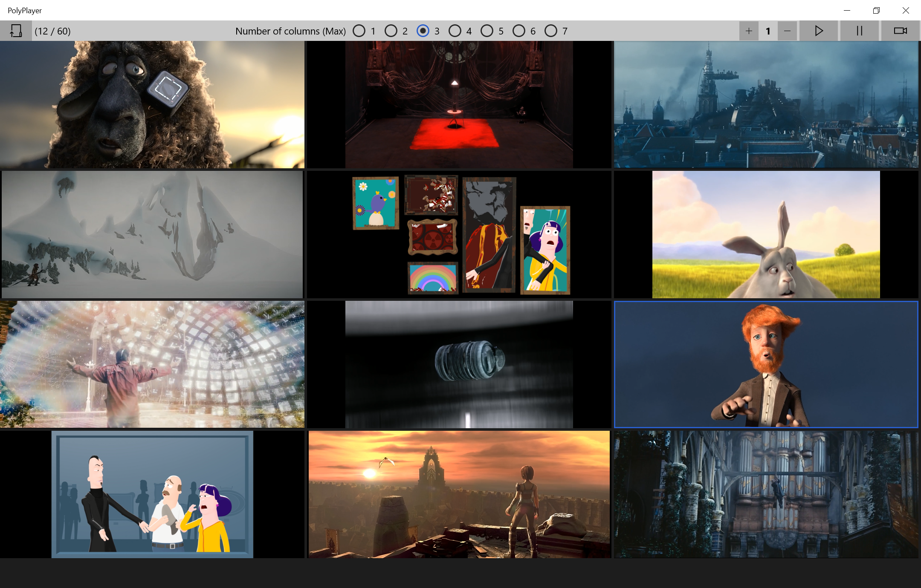
Task: Select 2 columns radio button
Action: [x=391, y=31]
